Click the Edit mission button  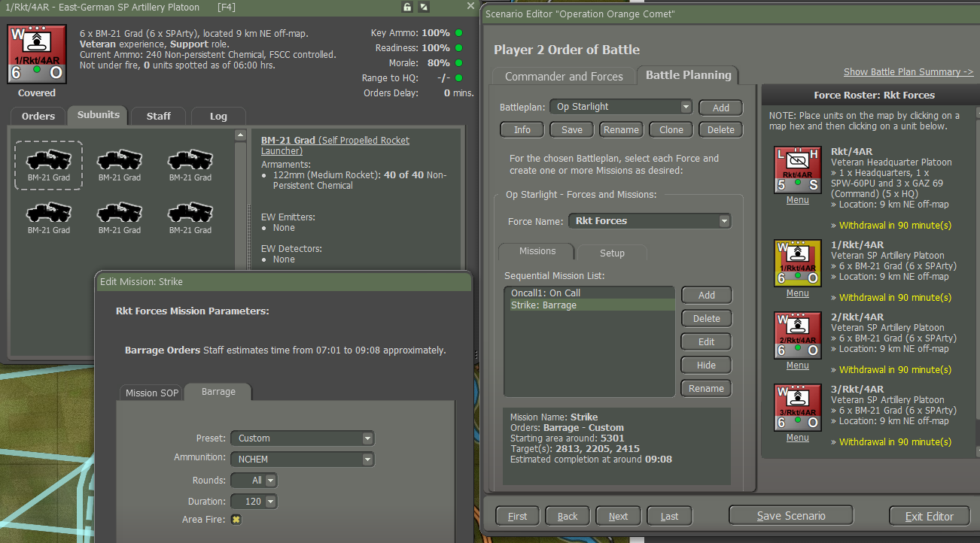pyautogui.click(x=707, y=341)
